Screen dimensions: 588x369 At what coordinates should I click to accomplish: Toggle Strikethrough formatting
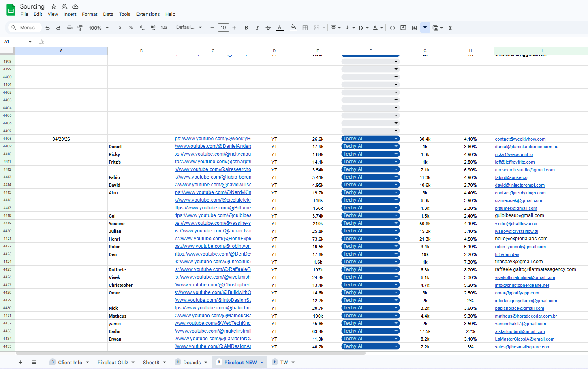[x=268, y=28]
